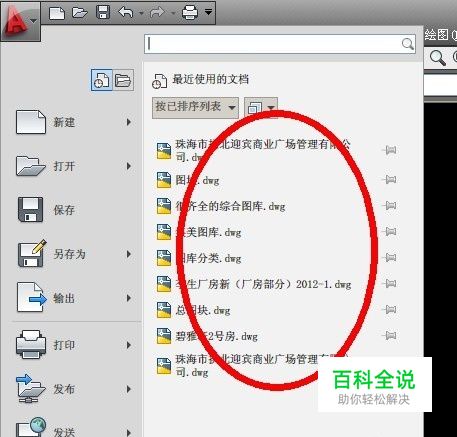Image resolution: width=457 pixels, height=437 pixels.
Task: Expand the Redo history dropdown arrow
Action: (173, 13)
